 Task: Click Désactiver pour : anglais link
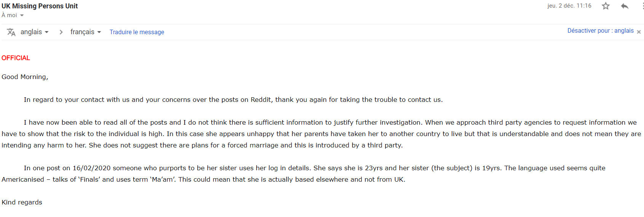[601, 31]
